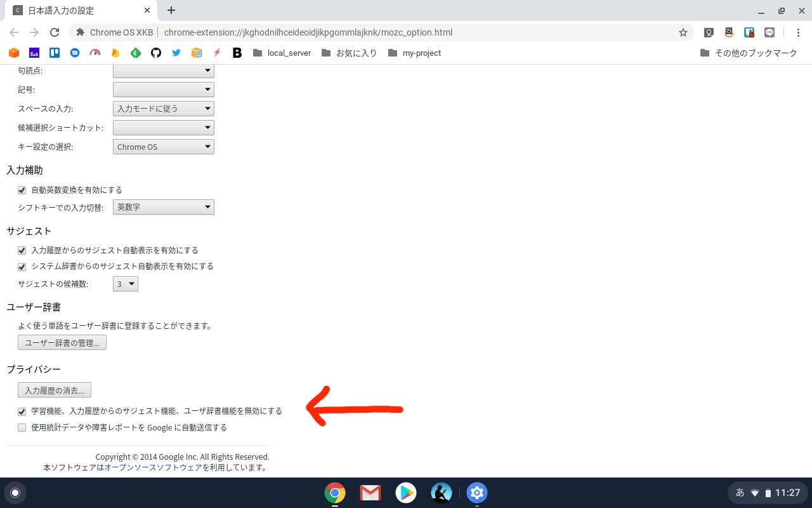Enable 使用統計データや障害レポートを Google に自動送信する
812x508 pixels.
(x=22, y=427)
